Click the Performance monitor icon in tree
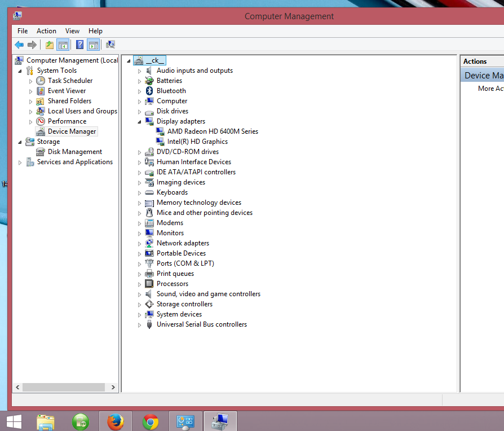 point(41,121)
